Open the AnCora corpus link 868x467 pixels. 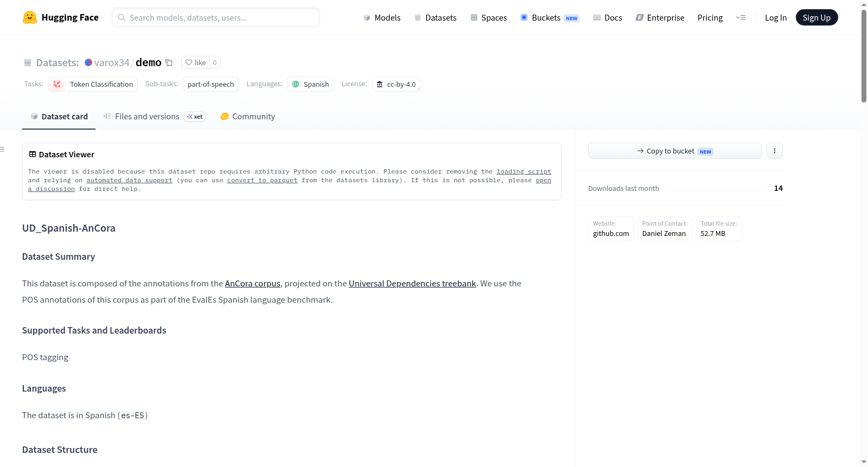253,283
